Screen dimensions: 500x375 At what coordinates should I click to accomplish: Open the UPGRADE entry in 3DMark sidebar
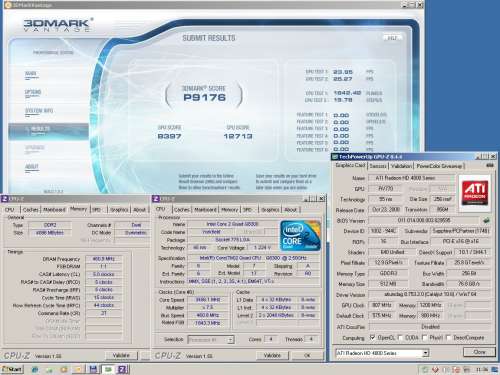(x=34, y=148)
